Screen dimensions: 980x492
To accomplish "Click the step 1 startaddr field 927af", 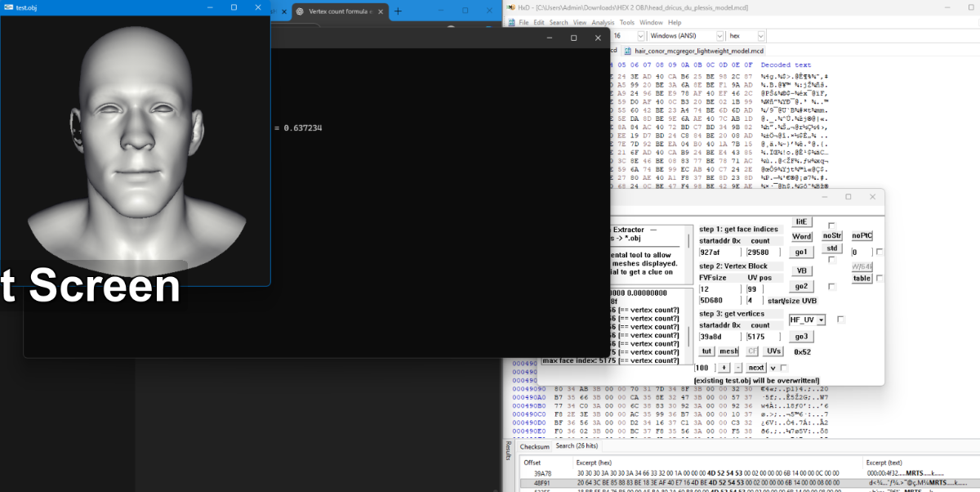I will (x=719, y=253).
